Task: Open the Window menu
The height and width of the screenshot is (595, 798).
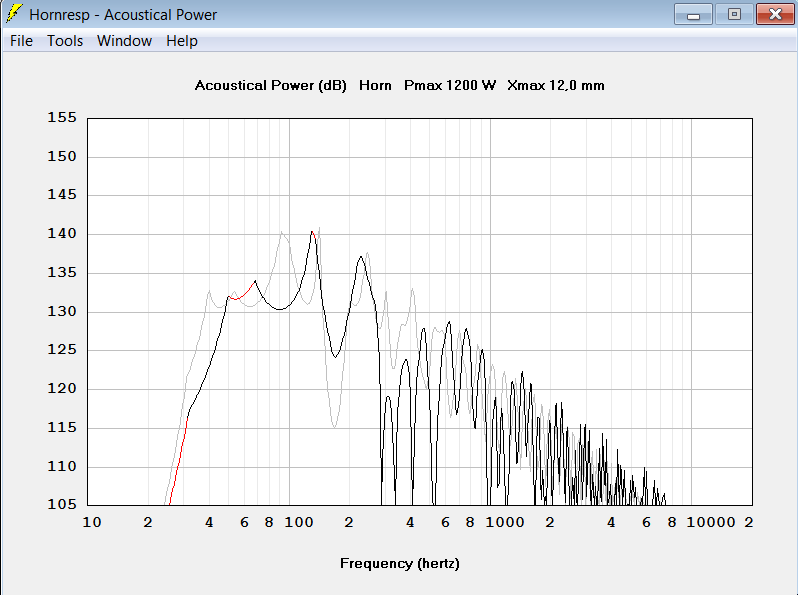Action: [x=124, y=41]
